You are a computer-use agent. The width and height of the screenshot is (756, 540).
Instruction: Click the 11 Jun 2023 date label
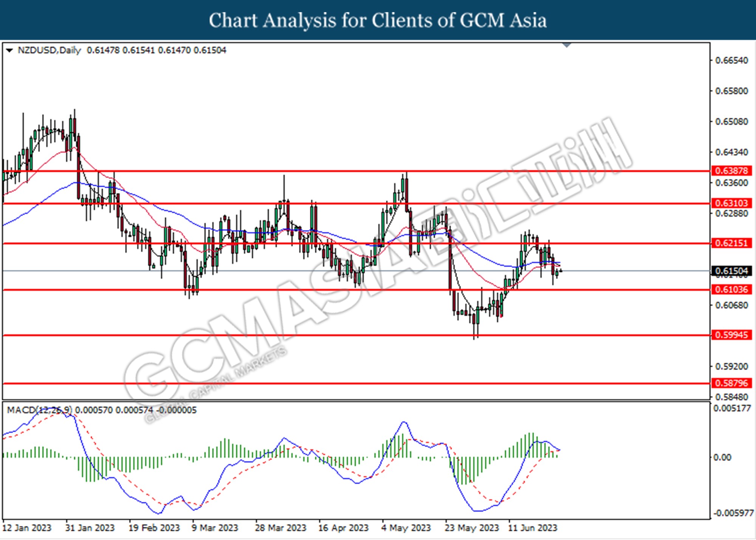point(533,528)
